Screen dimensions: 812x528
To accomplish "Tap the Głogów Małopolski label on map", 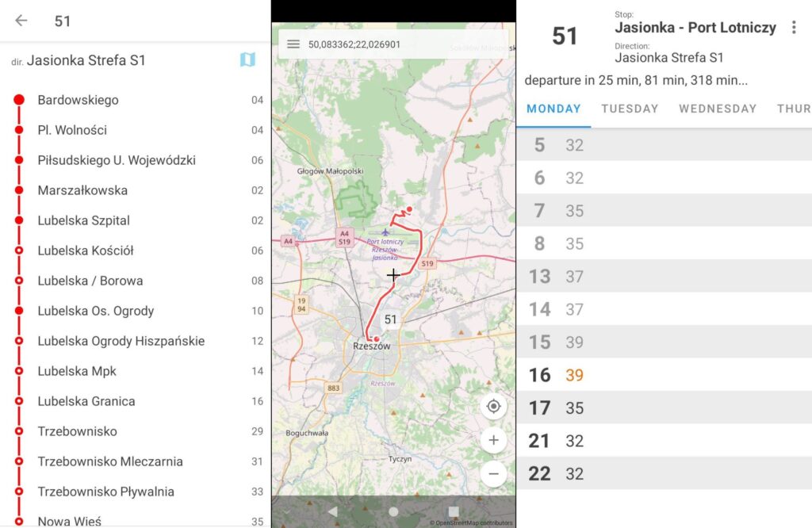I will 331,170.
